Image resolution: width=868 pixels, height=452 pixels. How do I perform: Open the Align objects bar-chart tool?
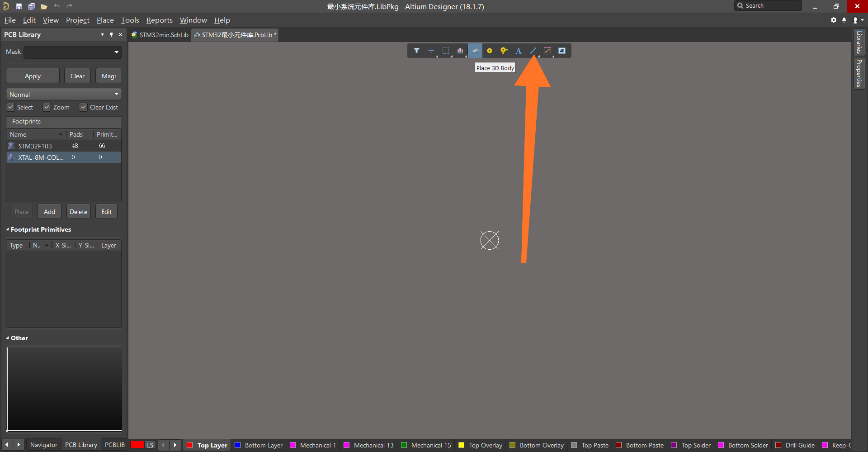tap(460, 51)
